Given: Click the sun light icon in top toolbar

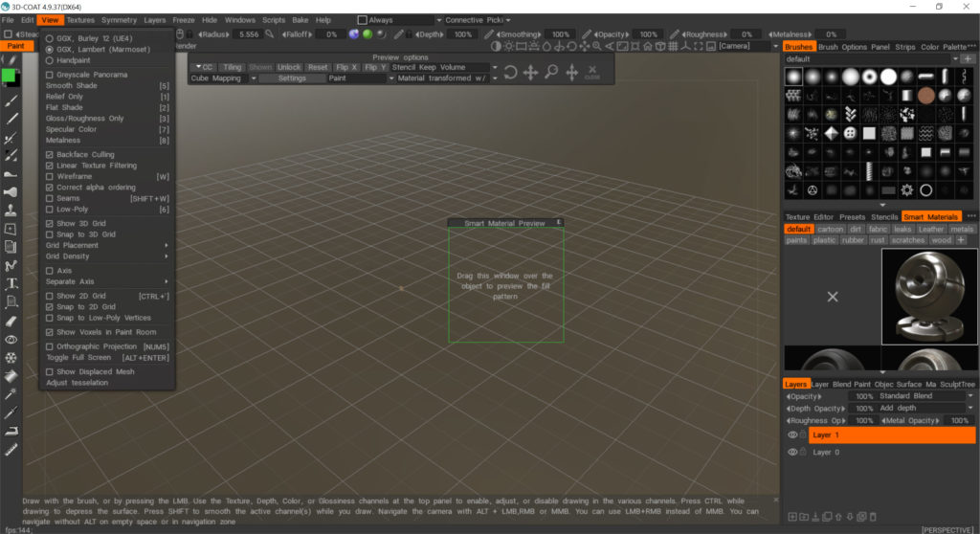Looking at the screenshot, I should 509,46.
